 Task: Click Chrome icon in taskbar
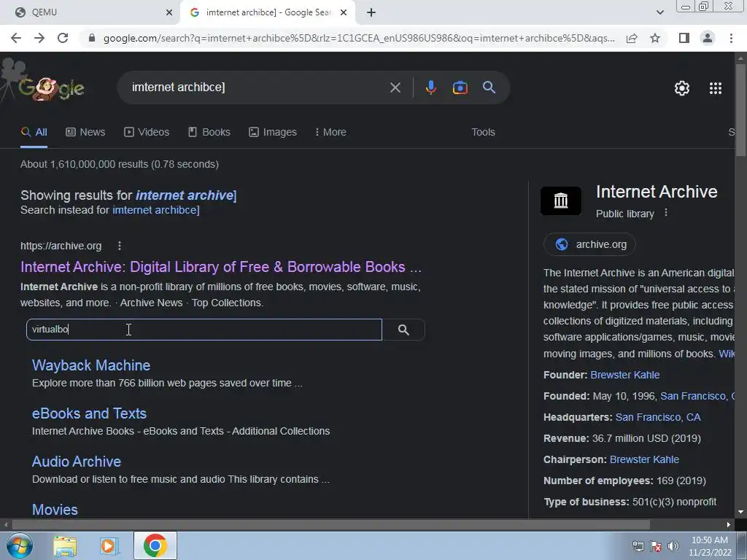coord(155,545)
